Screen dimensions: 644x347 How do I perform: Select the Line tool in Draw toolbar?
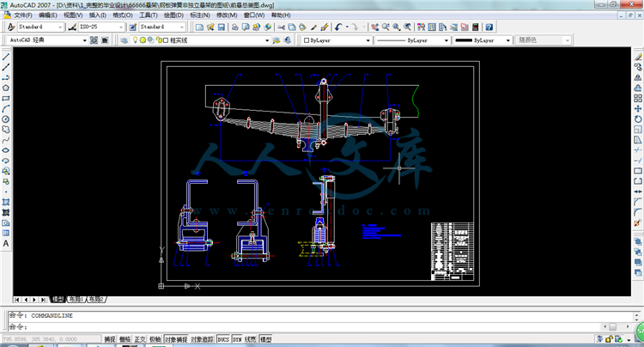click(x=6, y=57)
